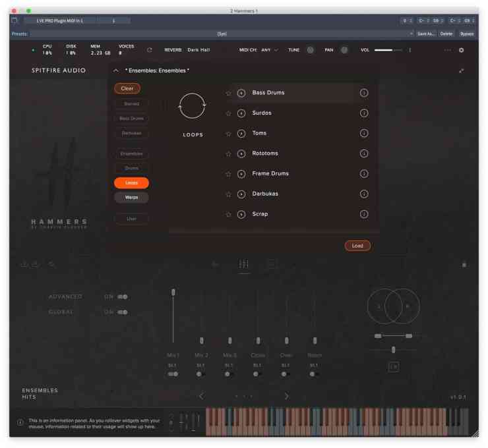This screenshot has height=448, width=488.
Task: Star the Surdos preset
Action: (228, 113)
